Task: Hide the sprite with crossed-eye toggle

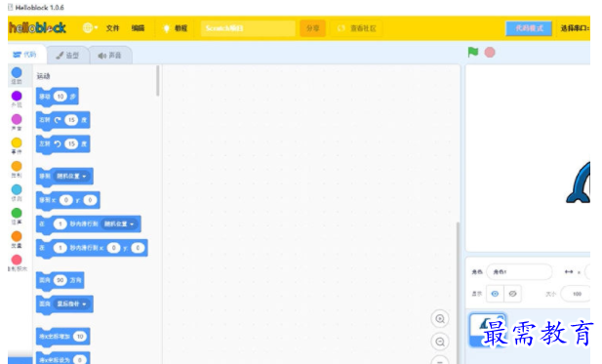Action: coord(512,294)
